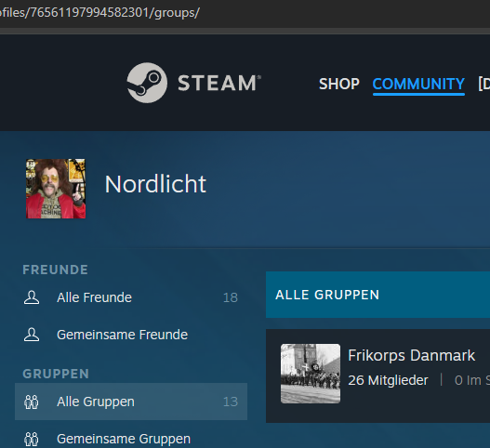
Task: Open the SHOP menu
Action: [339, 84]
